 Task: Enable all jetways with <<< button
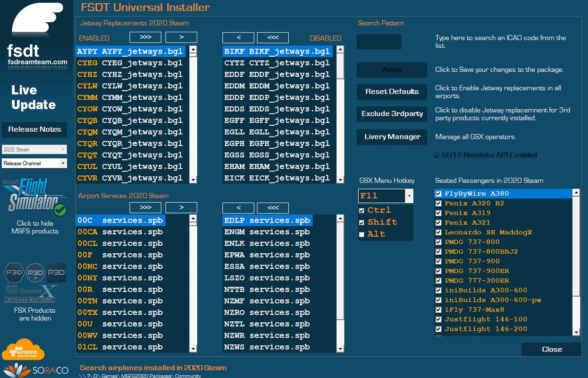click(273, 37)
